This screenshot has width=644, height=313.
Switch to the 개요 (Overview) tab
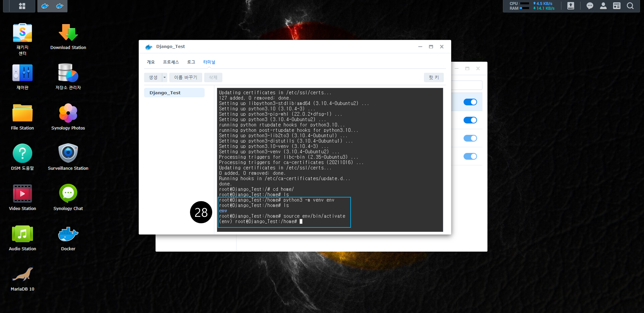click(x=151, y=62)
